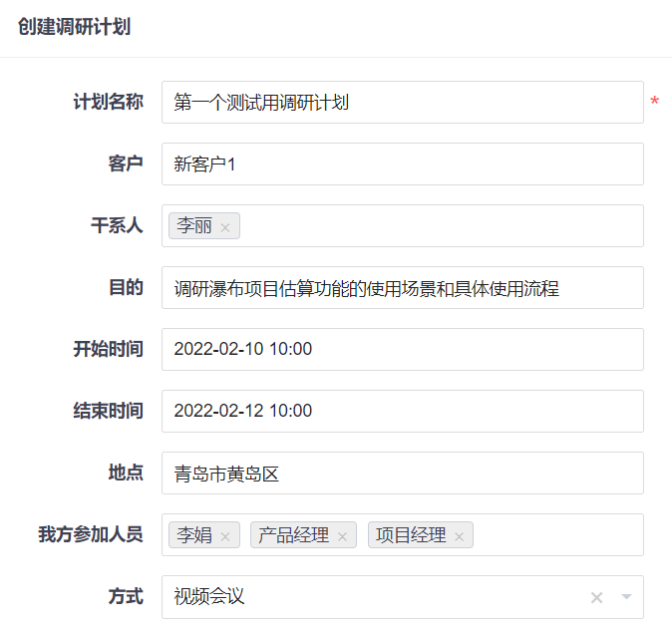Click the 视频会议 text in 方式
The image size is (672, 635).
[209, 597]
